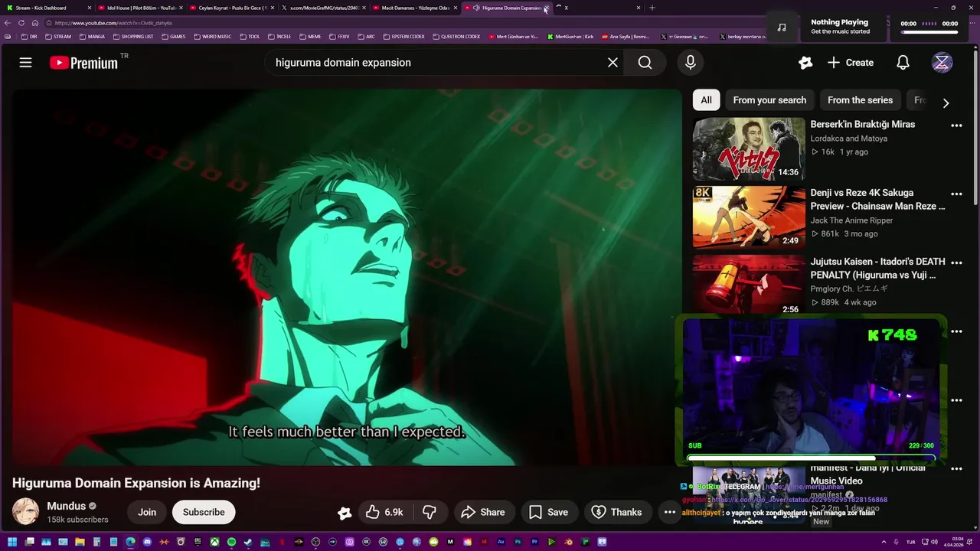This screenshot has width=980, height=551.
Task: Go to YouTube Premium home logo
Action: coord(84,63)
